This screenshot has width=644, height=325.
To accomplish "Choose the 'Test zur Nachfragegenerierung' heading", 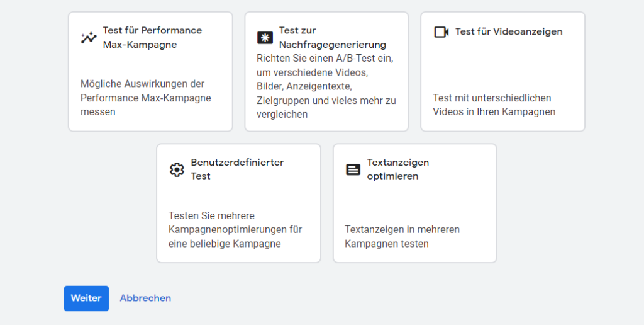I will pos(333,37).
